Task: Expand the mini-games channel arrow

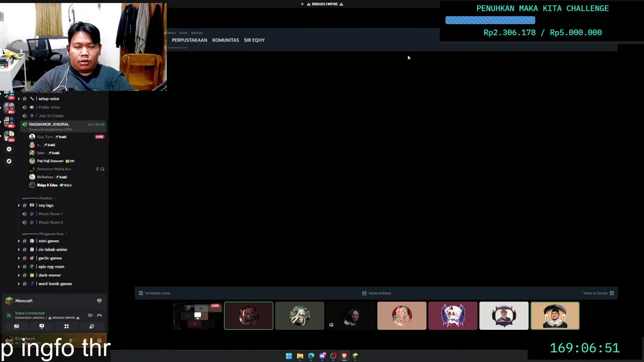Action: pos(19,241)
